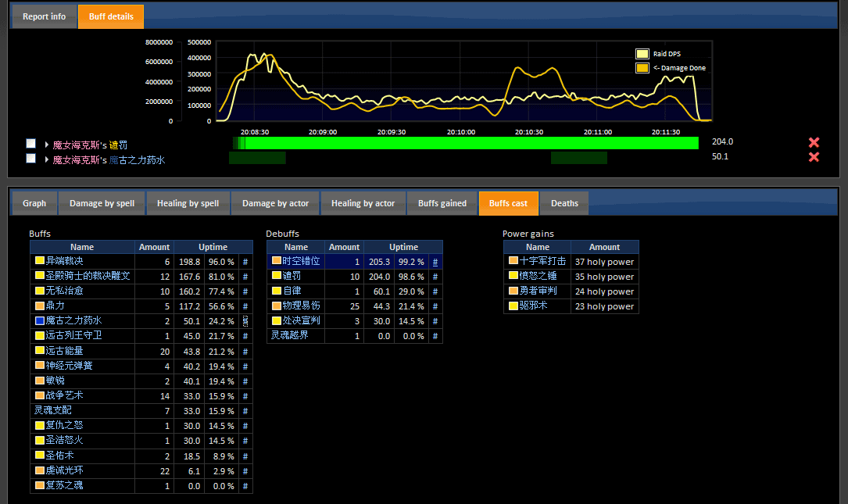Click the icon next to 物理易伤 debuff
Viewport: 848px width, 504px height.
tap(277, 306)
